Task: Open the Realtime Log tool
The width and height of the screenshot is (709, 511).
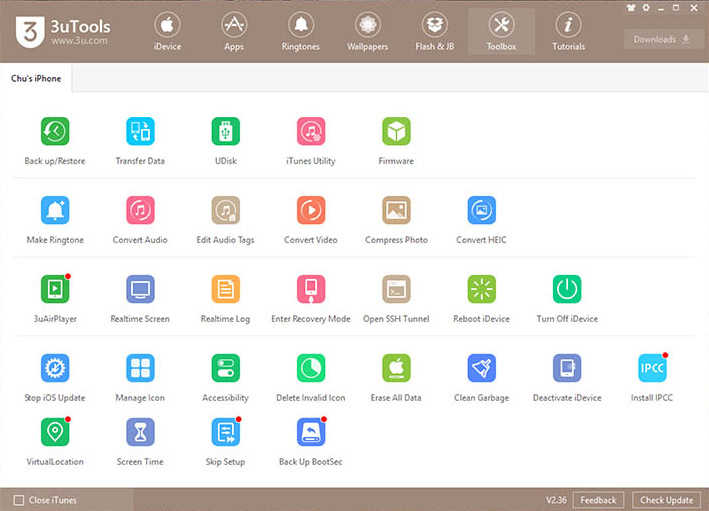Action: 226,289
